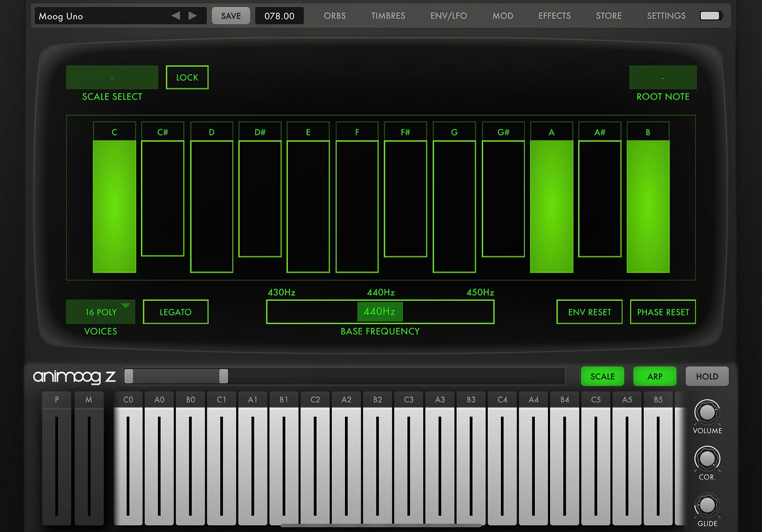Image resolution: width=762 pixels, height=532 pixels.
Task: Play the B3 key
Action: pyautogui.click(x=471, y=466)
